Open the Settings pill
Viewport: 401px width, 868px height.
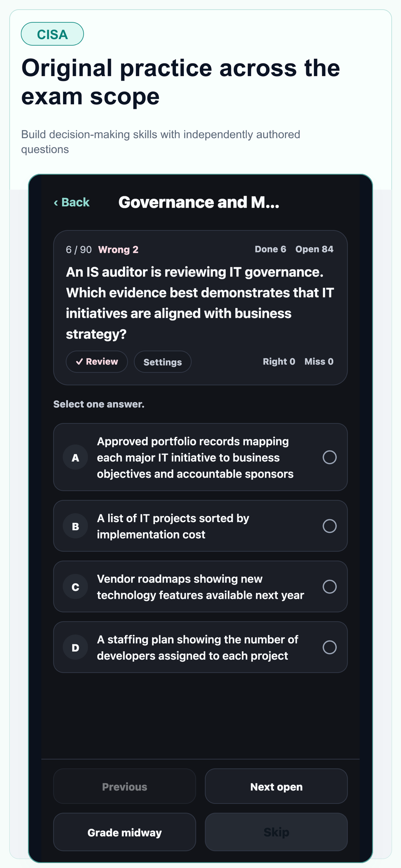(x=163, y=362)
